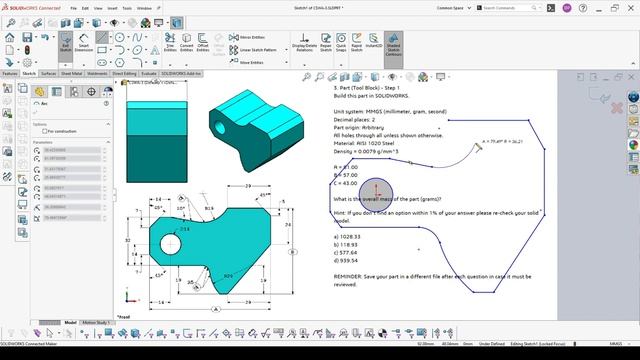640x360 pixels.
Task: Expand the Spline tool dropdown arrow
Action: click(x=146, y=38)
